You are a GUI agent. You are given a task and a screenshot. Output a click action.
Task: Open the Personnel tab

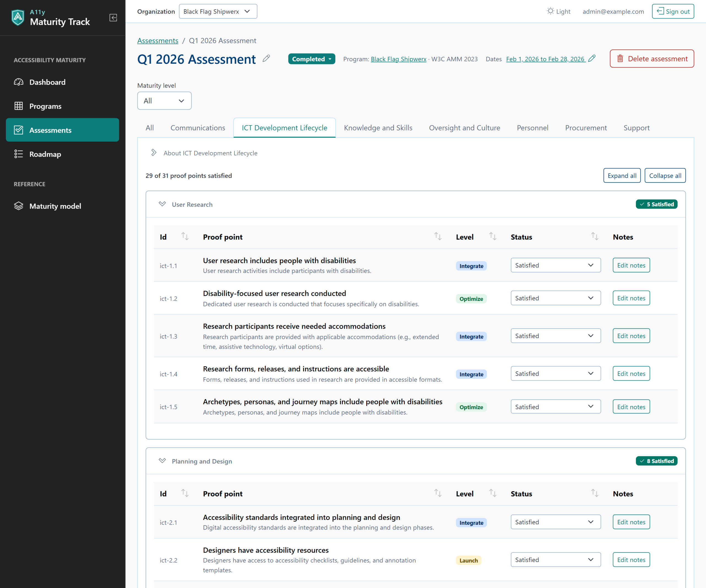pyautogui.click(x=533, y=128)
